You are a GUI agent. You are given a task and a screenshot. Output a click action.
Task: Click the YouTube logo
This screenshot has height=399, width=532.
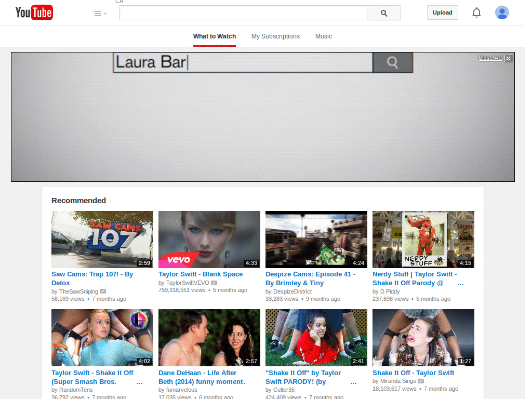[x=34, y=12]
